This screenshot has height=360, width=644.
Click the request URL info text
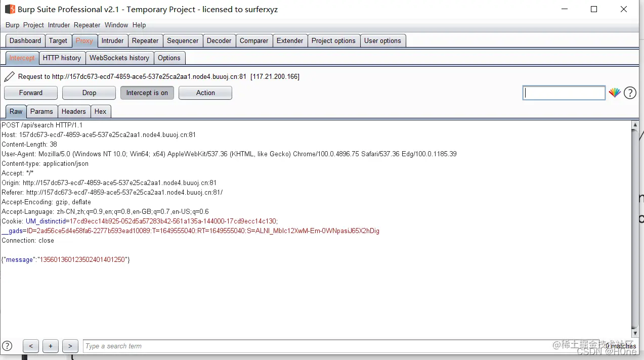159,77
